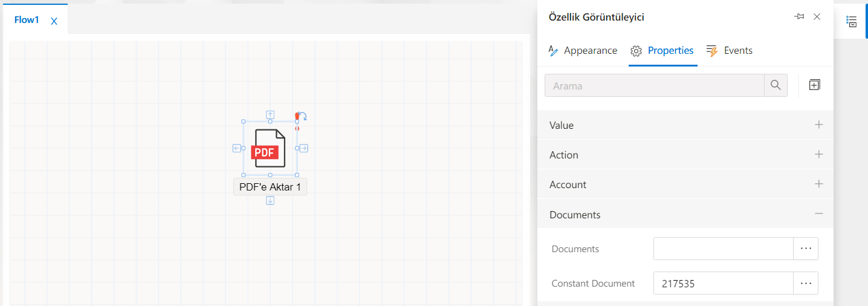Click the PDF export node icon
The image size is (868, 306).
tap(270, 148)
